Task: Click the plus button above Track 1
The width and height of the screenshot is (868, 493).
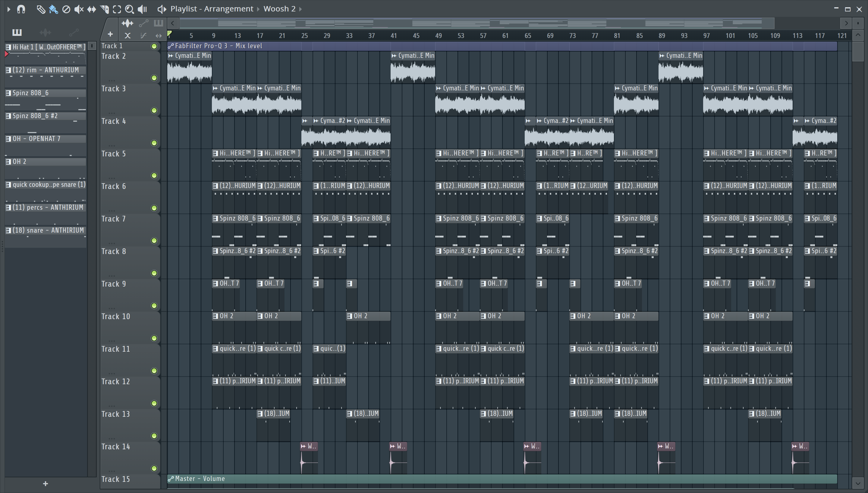Action: click(110, 34)
